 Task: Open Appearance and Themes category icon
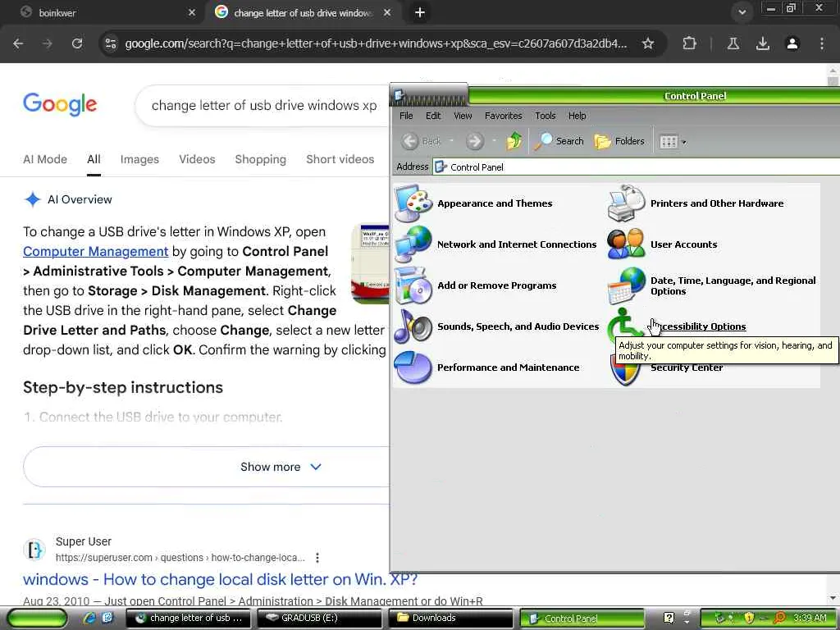pyautogui.click(x=413, y=203)
